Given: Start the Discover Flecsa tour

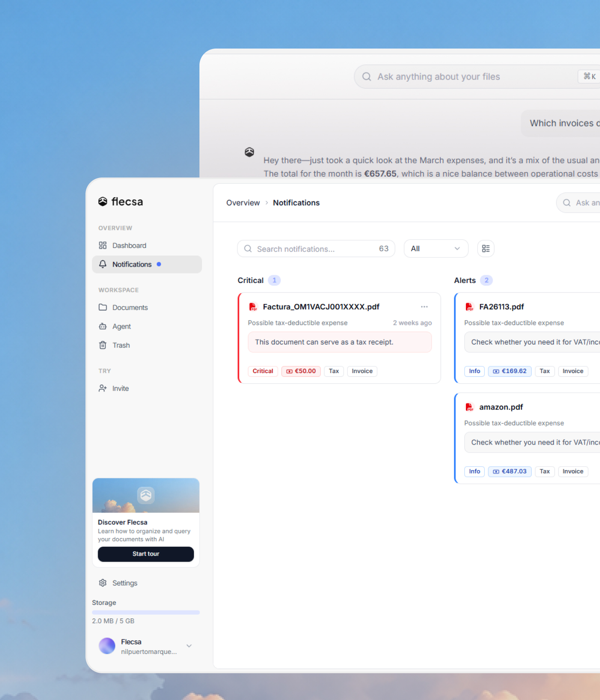Looking at the screenshot, I should point(146,554).
